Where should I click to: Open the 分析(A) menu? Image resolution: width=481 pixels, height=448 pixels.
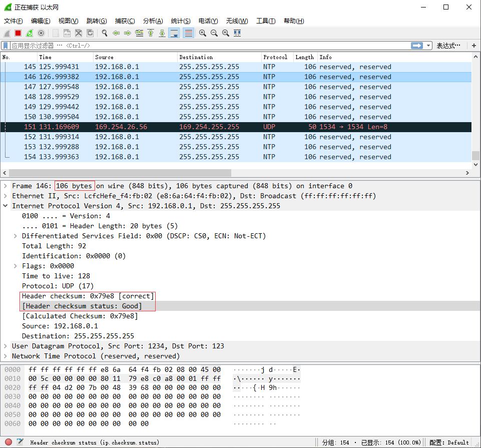(153, 21)
